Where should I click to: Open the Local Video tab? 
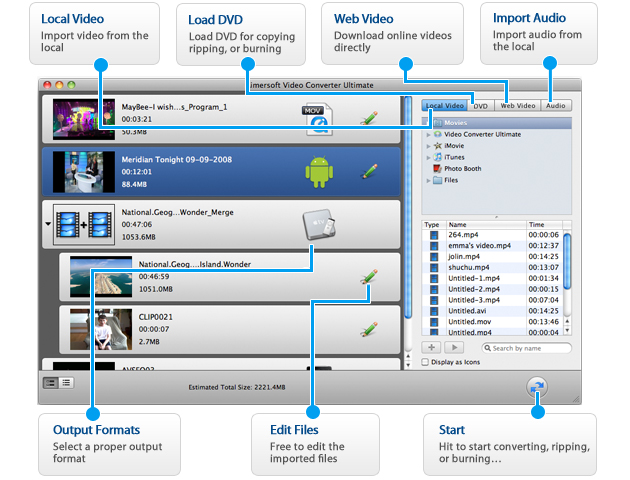coord(444,105)
